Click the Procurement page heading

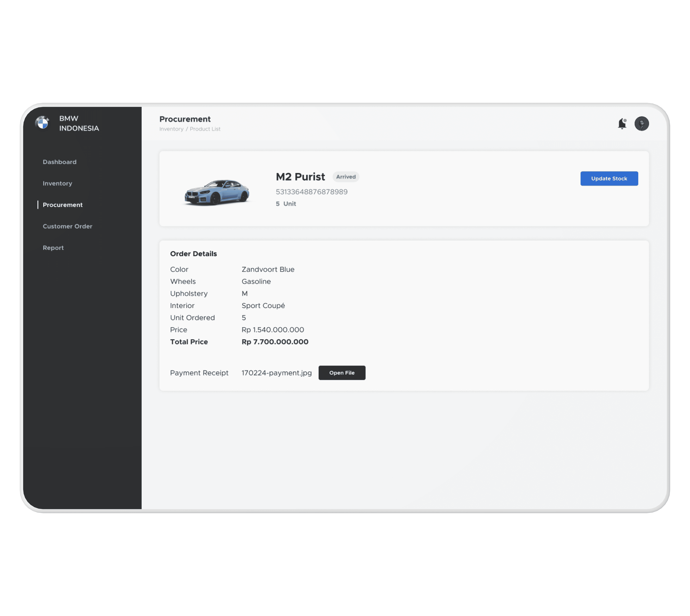[x=185, y=119]
